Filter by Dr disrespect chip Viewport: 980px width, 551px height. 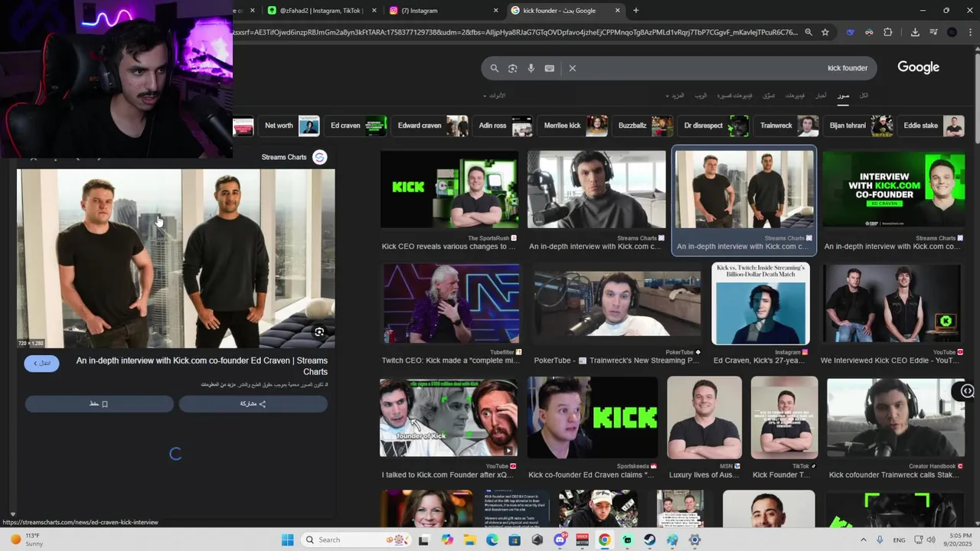pyautogui.click(x=714, y=126)
